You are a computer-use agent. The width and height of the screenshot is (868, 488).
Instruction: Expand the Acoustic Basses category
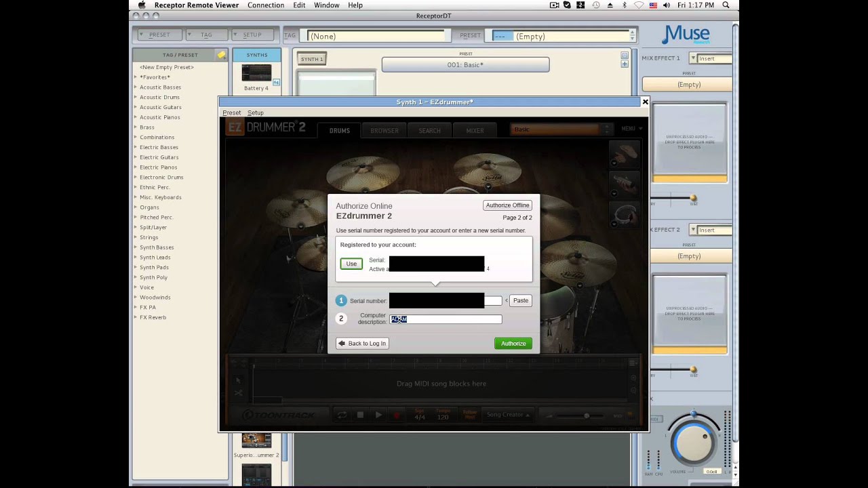[x=136, y=87]
